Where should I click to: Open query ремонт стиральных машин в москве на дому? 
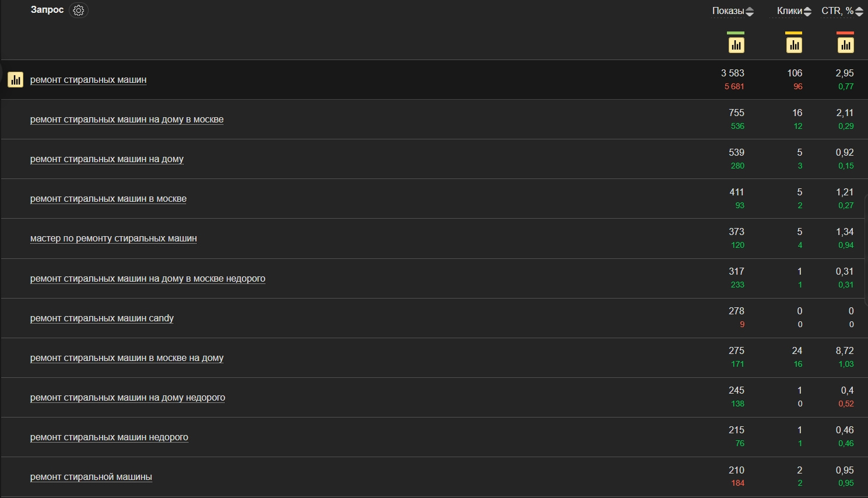[126, 358]
